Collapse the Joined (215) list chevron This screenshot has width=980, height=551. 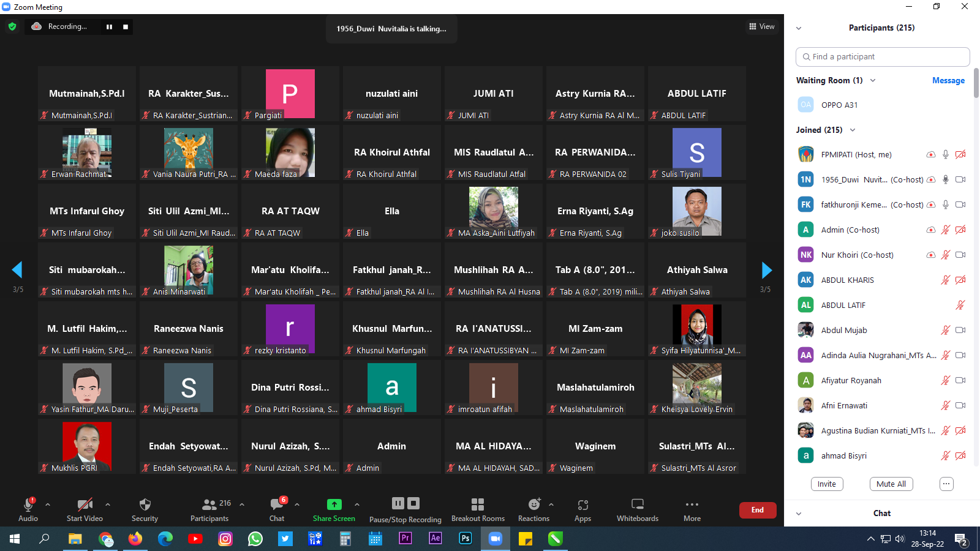point(853,130)
